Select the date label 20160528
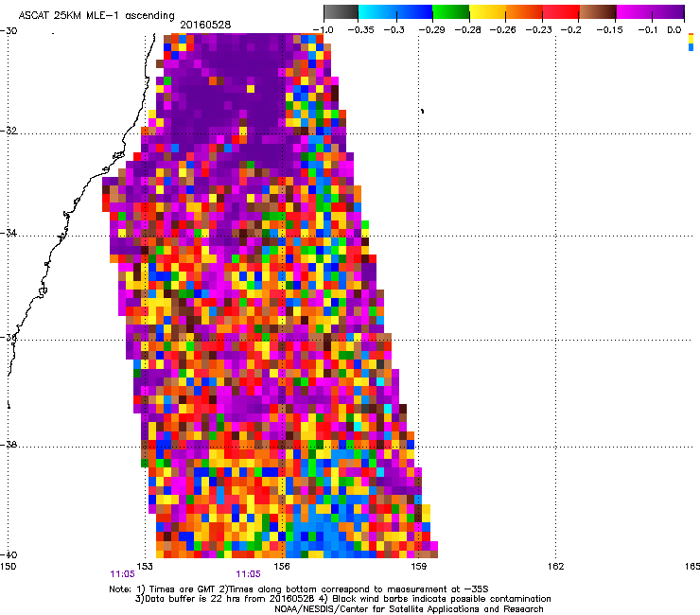 pyautogui.click(x=205, y=25)
